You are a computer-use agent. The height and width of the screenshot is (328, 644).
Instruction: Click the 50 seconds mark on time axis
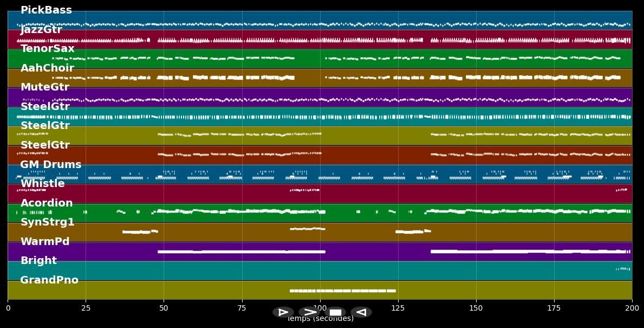click(x=164, y=308)
